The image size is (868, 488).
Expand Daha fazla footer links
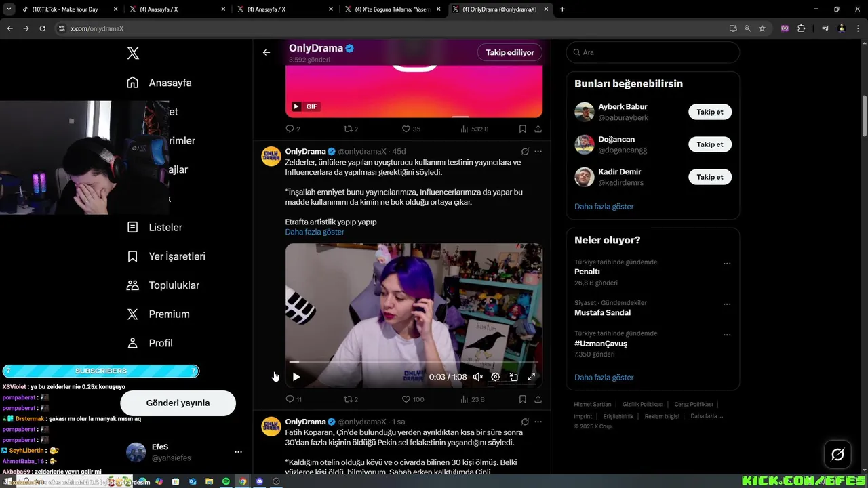[707, 416]
